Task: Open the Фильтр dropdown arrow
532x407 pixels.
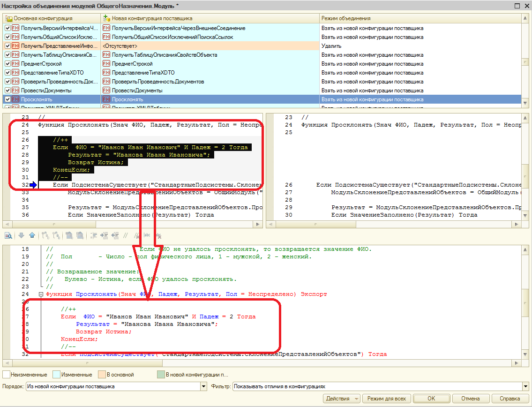Action: tap(525, 386)
